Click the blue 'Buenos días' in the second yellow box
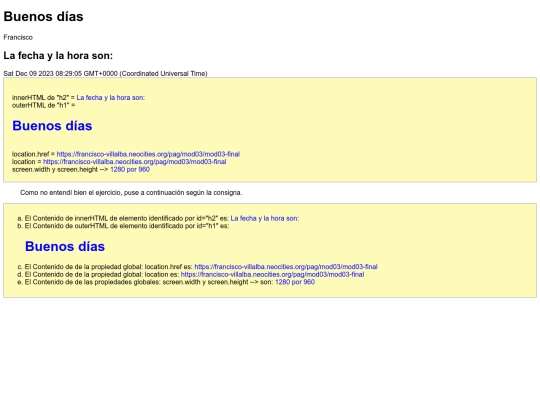The image size is (540, 405). [65, 246]
